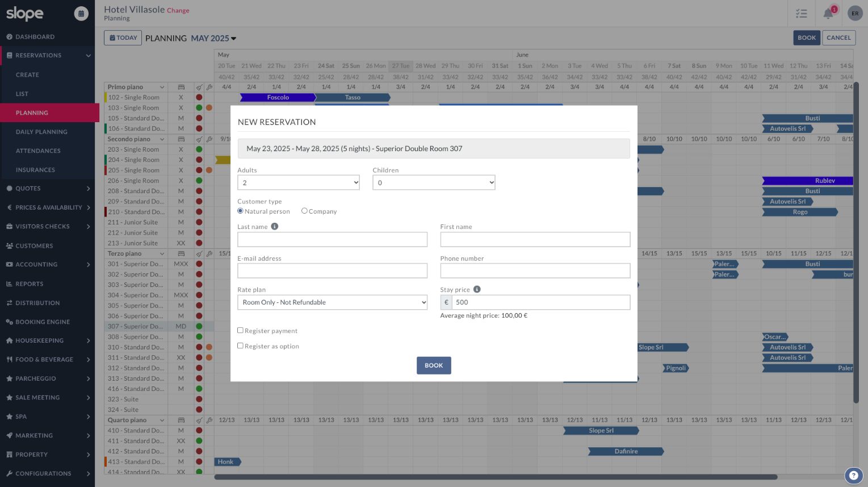Focus the Phone number field
This screenshot has width=868, height=487.
tap(535, 270)
